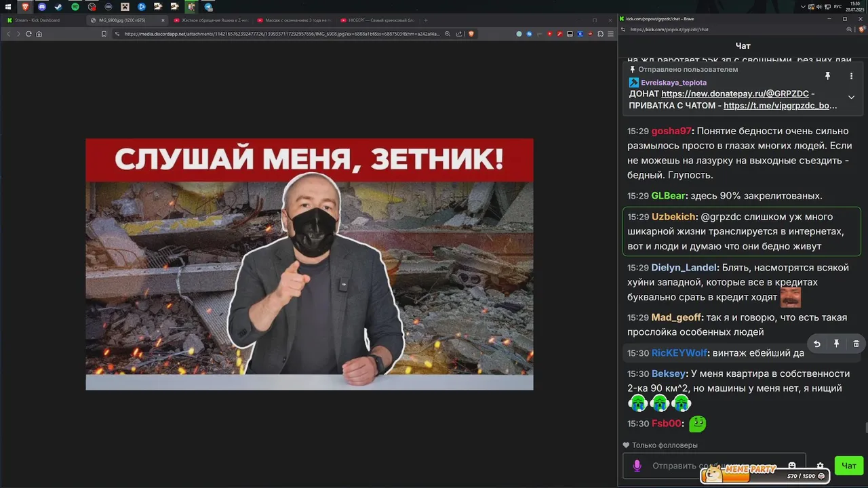Image resolution: width=868 pixels, height=488 pixels.
Task: Open the Minecraft creeper taskbar icon
Action: [x=125, y=7]
